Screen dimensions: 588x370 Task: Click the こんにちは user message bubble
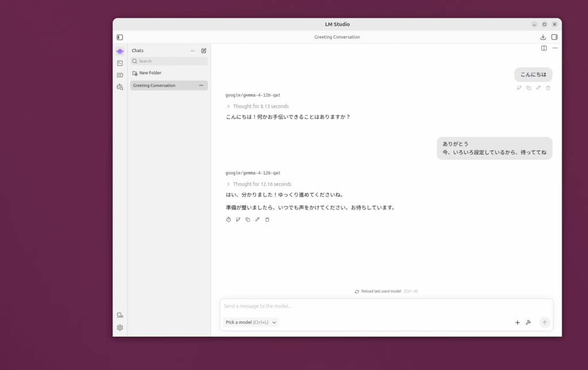533,75
